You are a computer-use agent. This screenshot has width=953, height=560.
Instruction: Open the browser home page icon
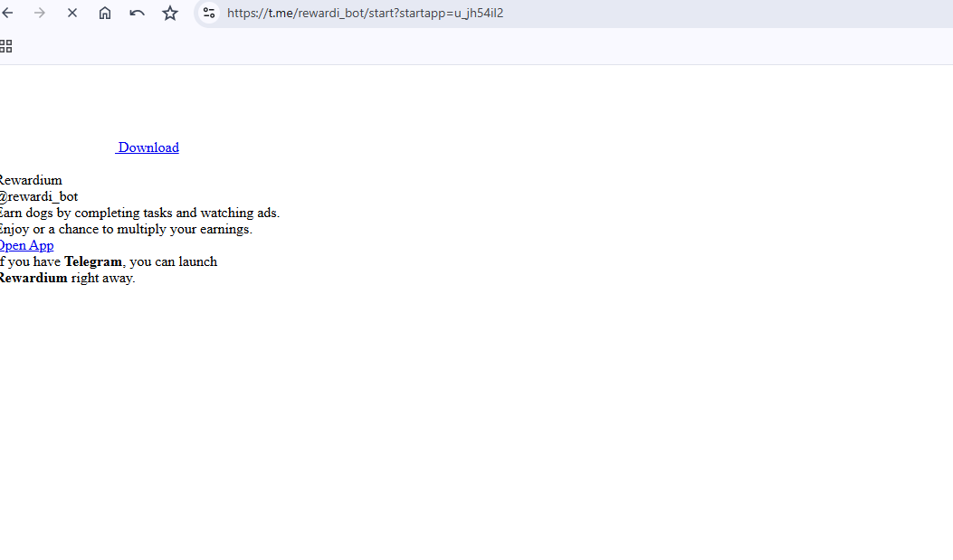(x=105, y=13)
